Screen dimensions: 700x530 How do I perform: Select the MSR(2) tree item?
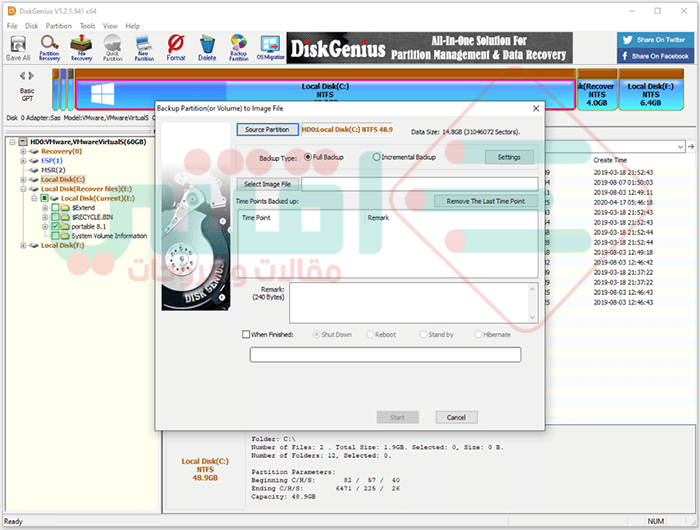53,170
